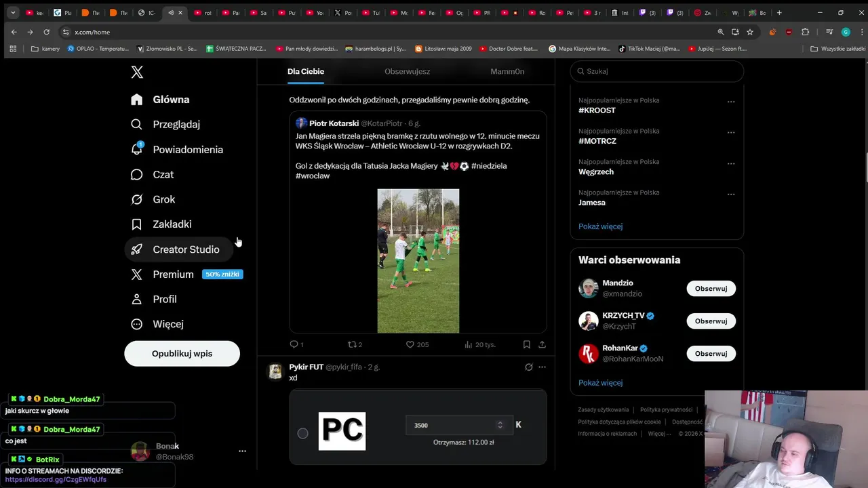Click the 3500 amount stepper

(500, 425)
